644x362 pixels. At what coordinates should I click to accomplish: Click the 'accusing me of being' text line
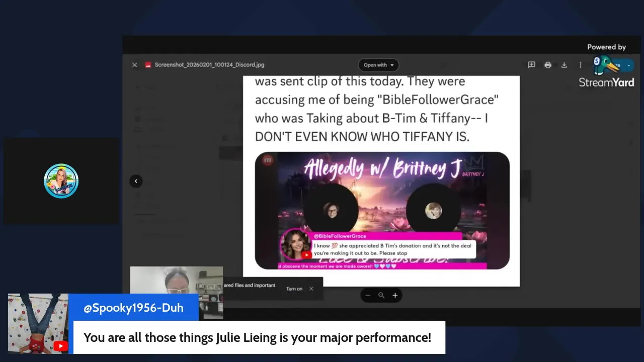tap(377, 100)
